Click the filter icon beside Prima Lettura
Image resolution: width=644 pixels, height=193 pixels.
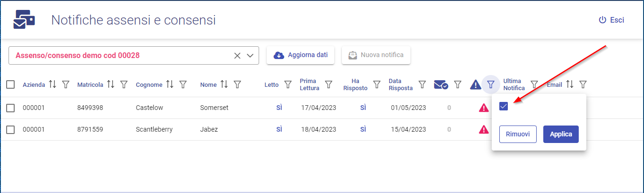click(x=328, y=84)
